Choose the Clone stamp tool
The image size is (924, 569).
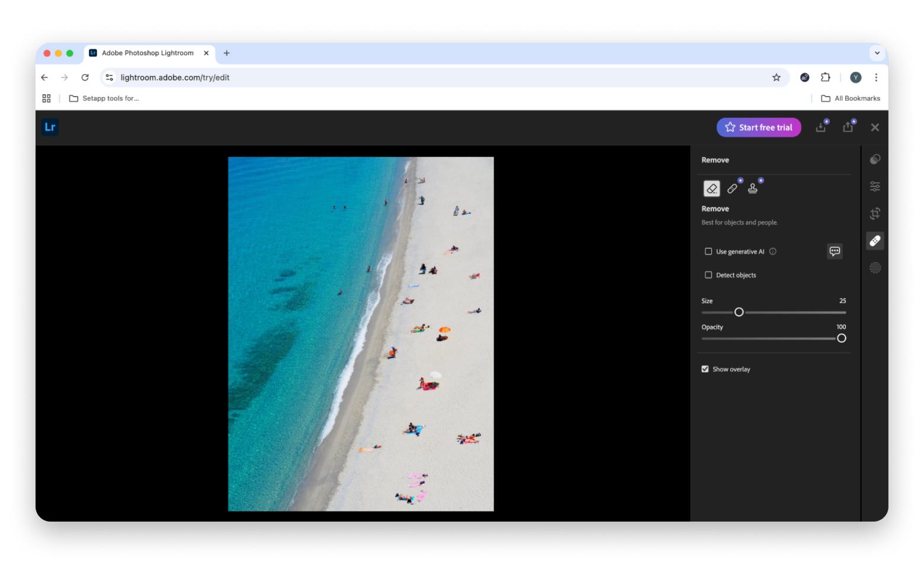point(753,188)
